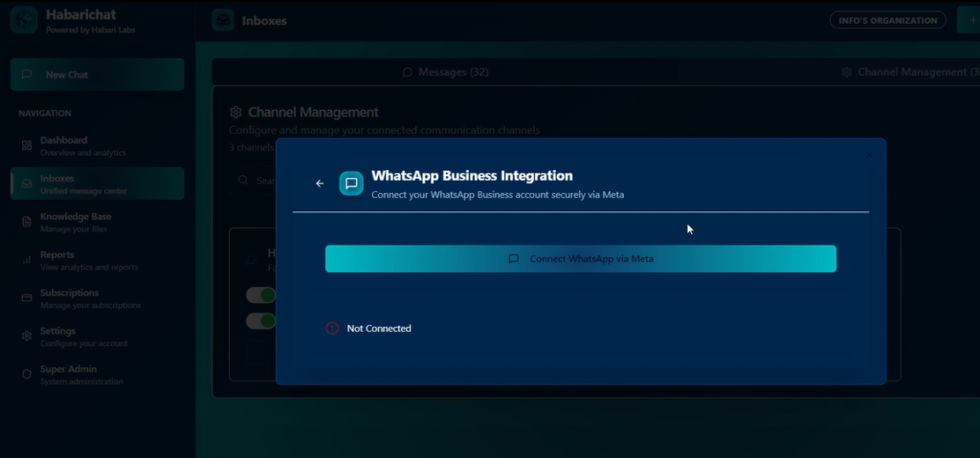Click the Habarichat logo icon

(24, 20)
